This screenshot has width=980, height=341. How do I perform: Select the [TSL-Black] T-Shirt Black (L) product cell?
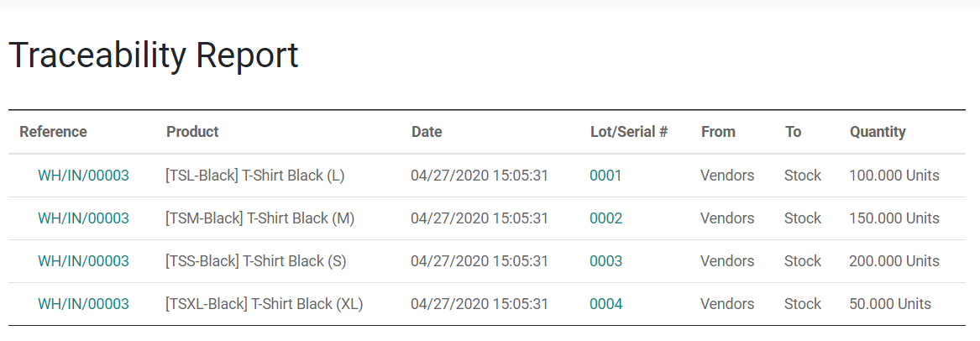255,176
